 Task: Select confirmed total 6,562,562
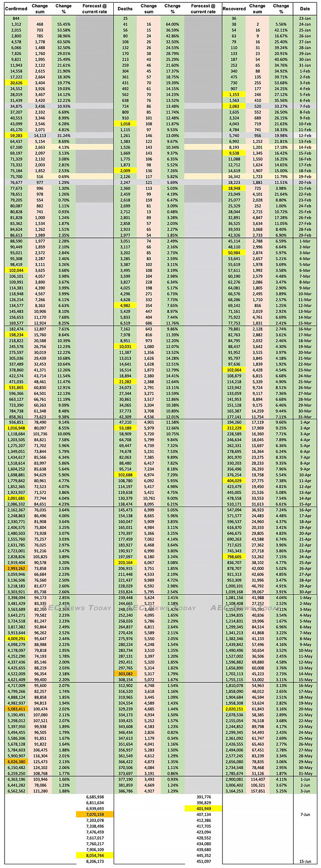pos(16,791)
